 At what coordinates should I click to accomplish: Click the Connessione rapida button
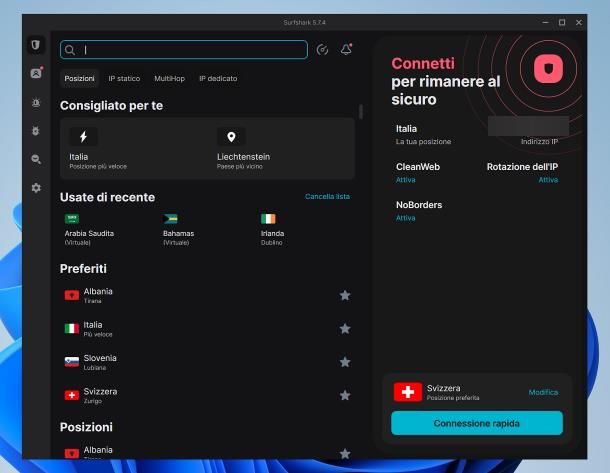tap(477, 423)
